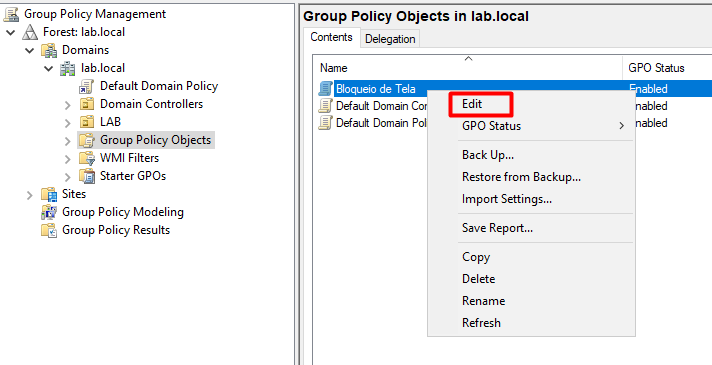Expand the Group Policy Objects node
Viewport: 712px width, 365px height.
(68, 141)
